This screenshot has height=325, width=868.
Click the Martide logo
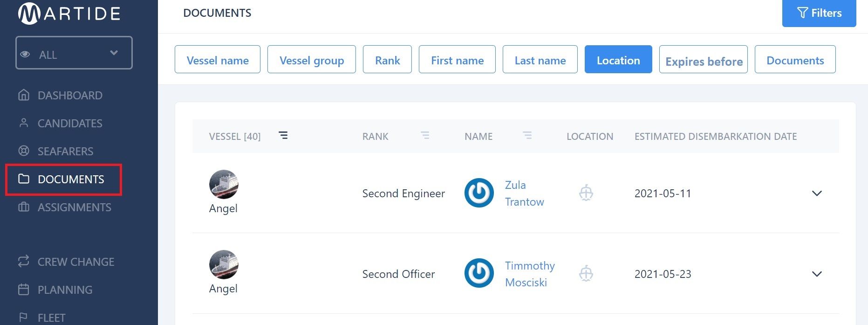click(x=69, y=13)
